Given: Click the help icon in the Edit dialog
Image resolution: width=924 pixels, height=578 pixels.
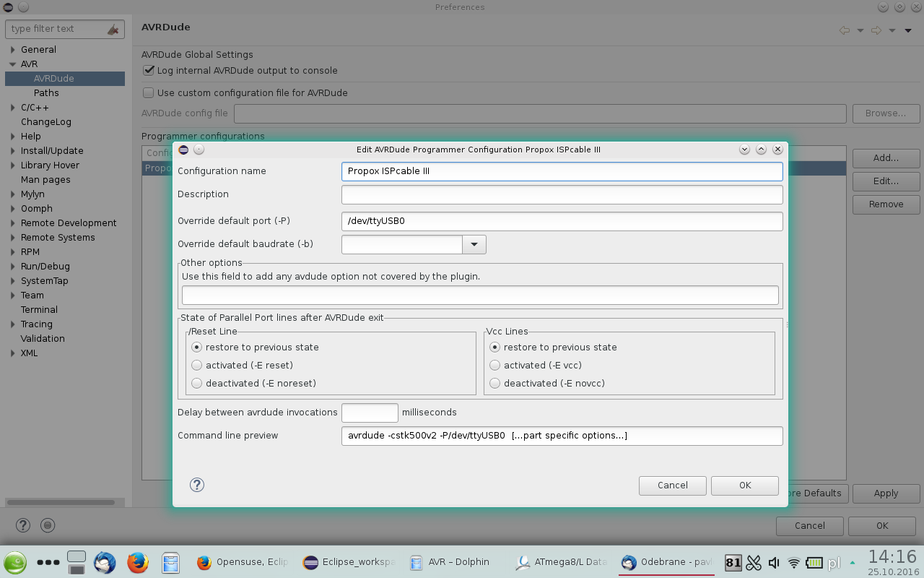Looking at the screenshot, I should coord(197,485).
